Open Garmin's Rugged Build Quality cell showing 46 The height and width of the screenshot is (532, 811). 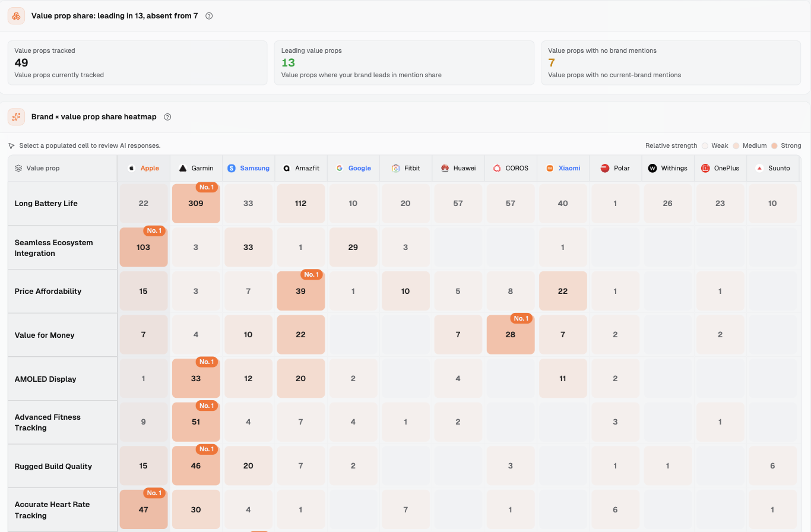pos(196,466)
